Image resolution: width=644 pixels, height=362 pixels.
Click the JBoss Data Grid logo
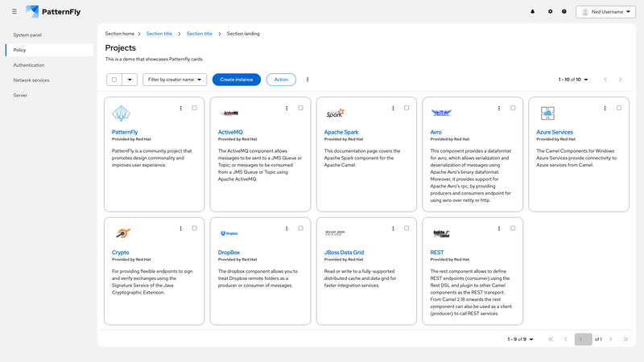(335, 233)
